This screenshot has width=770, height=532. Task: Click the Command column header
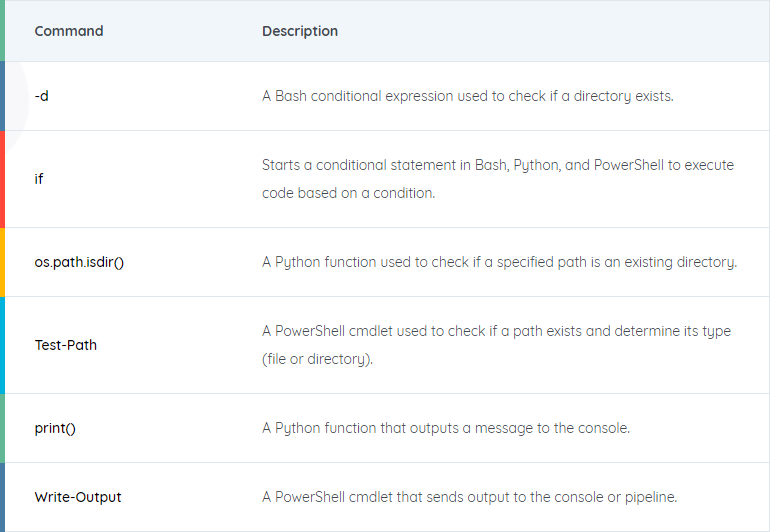tap(69, 31)
